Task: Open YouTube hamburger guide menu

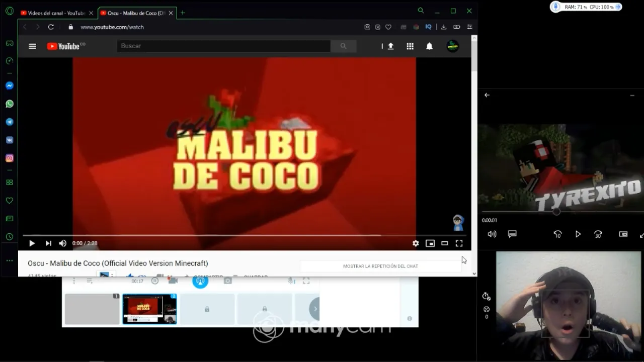Action: [x=33, y=46]
